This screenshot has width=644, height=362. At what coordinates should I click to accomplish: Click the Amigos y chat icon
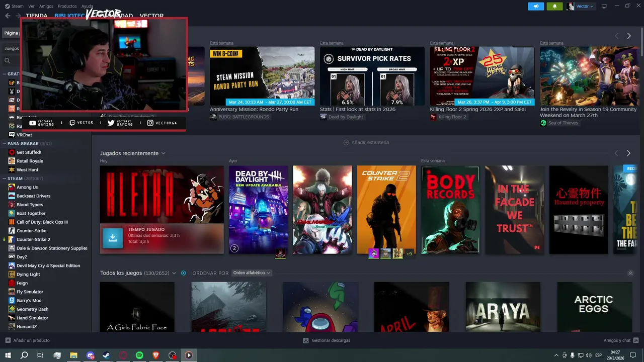[x=636, y=340]
